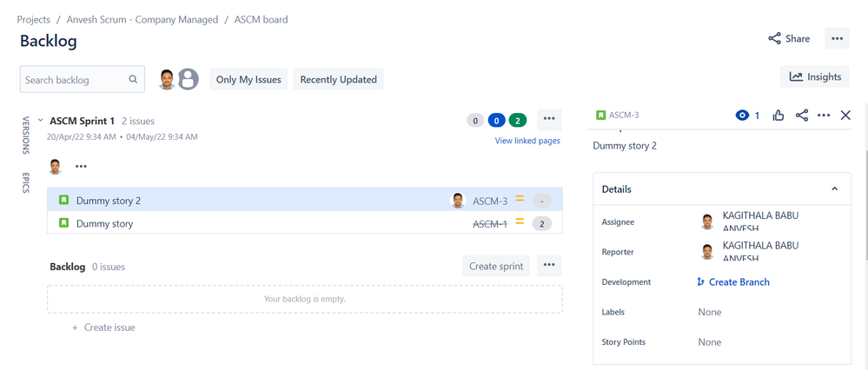Screen dimensions: 868x370
Task: Select Dummy story 2 row
Action: tap(305, 201)
